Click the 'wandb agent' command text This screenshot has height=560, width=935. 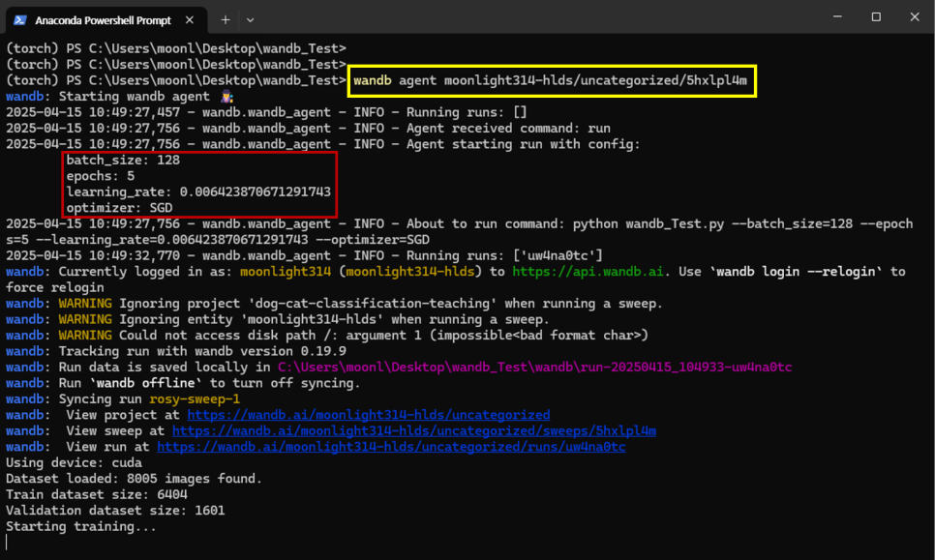pos(550,80)
